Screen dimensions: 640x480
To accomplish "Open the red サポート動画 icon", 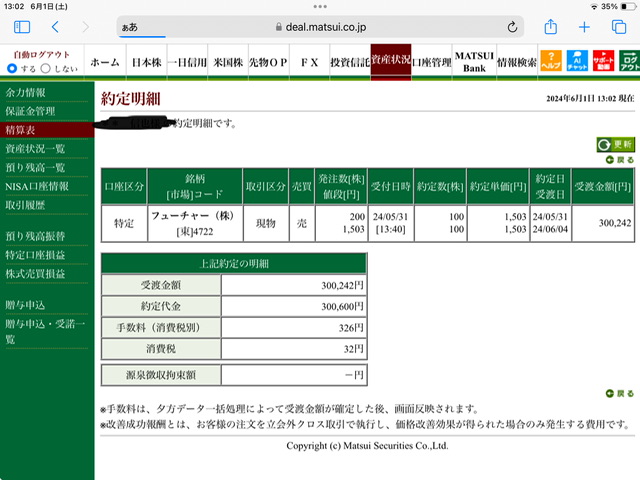I will point(603,61).
